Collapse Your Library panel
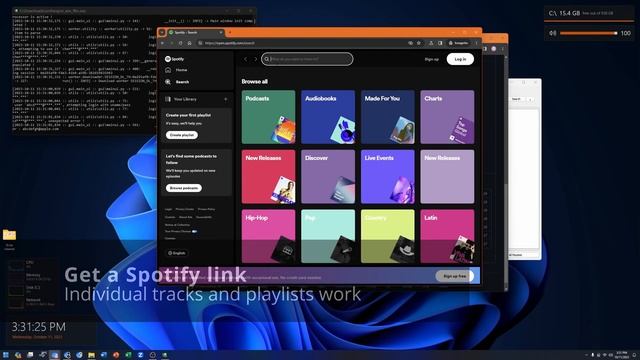The image size is (640, 360). point(180,99)
